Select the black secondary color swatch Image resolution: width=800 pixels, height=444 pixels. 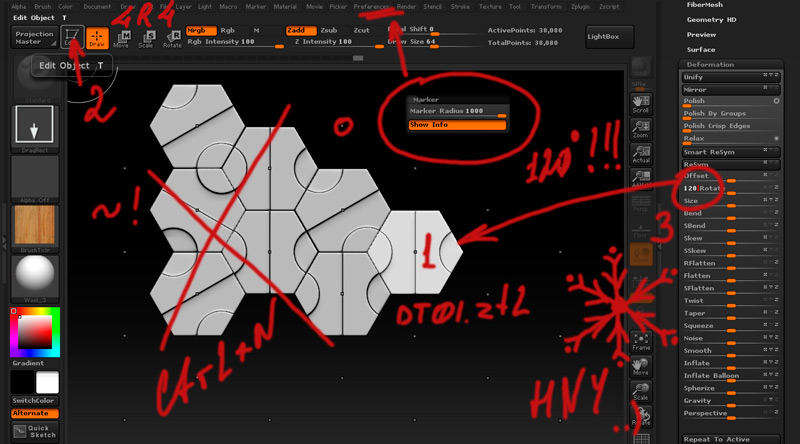(x=22, y=382)
